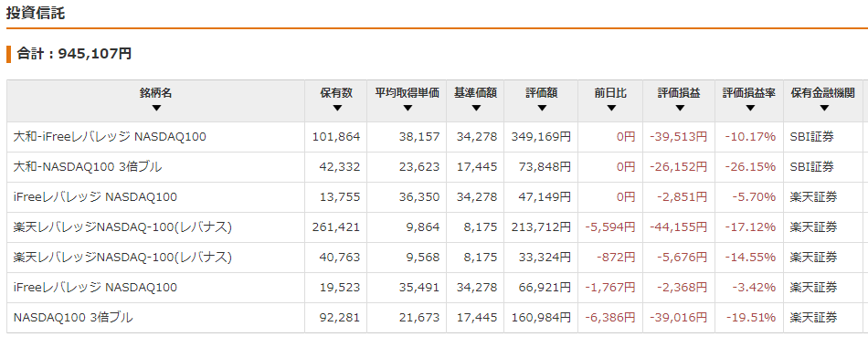868x337 pixels.
Task: Click unrealized loss -44,155円
Action: (678, 226)
